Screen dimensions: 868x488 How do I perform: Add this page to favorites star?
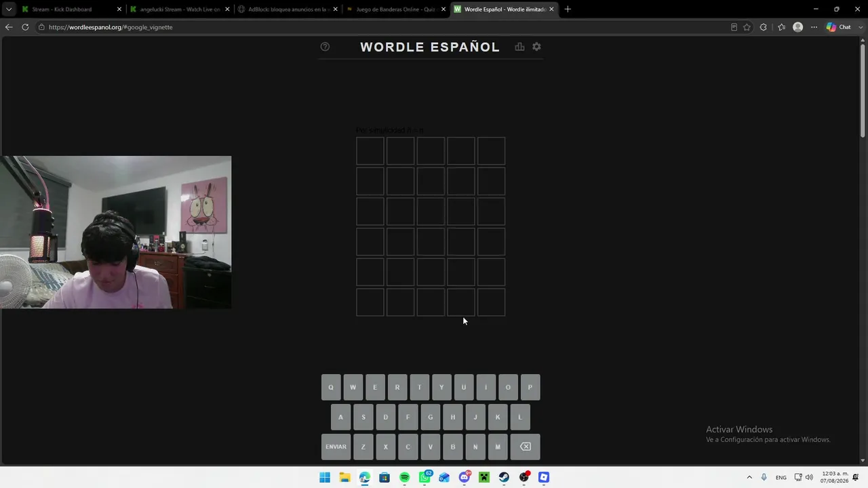(x=747, y=27)
